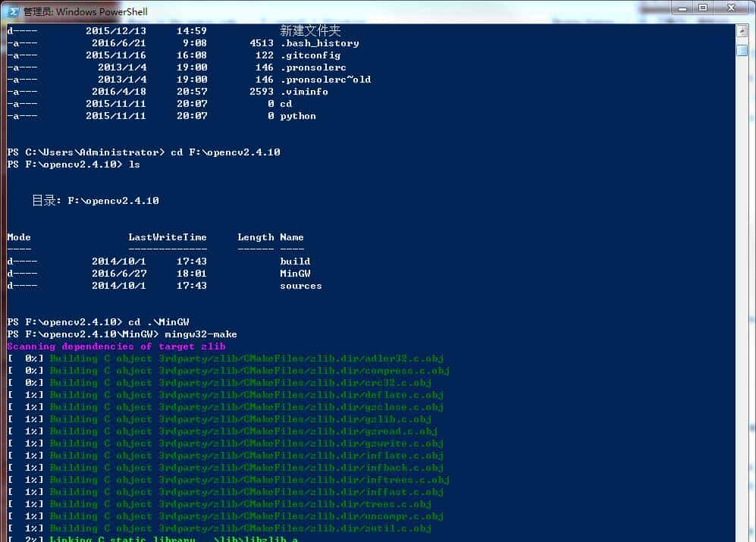Click the 'MinGW' directory in listing
This screenshot has width=756, height=542.
295,274
